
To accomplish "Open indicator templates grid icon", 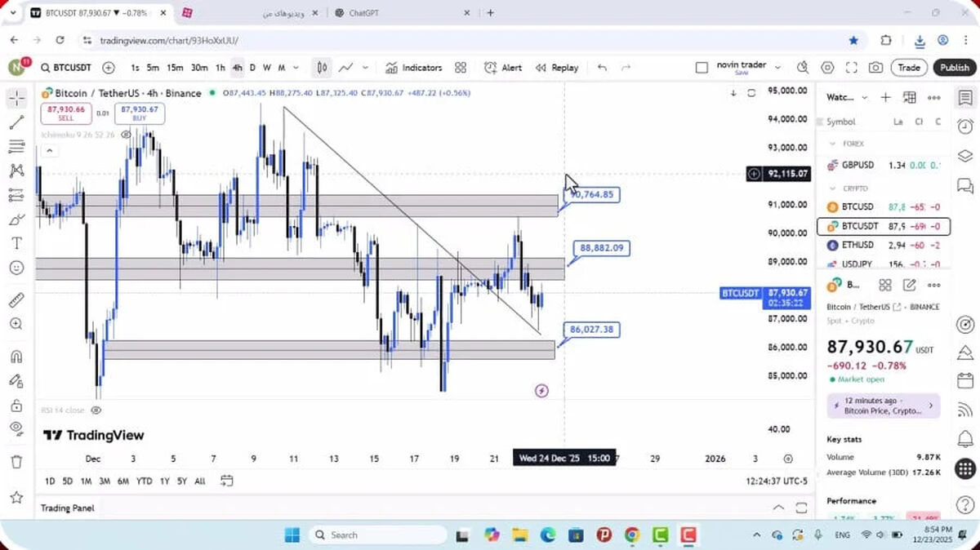I will (x=461, y=68).
